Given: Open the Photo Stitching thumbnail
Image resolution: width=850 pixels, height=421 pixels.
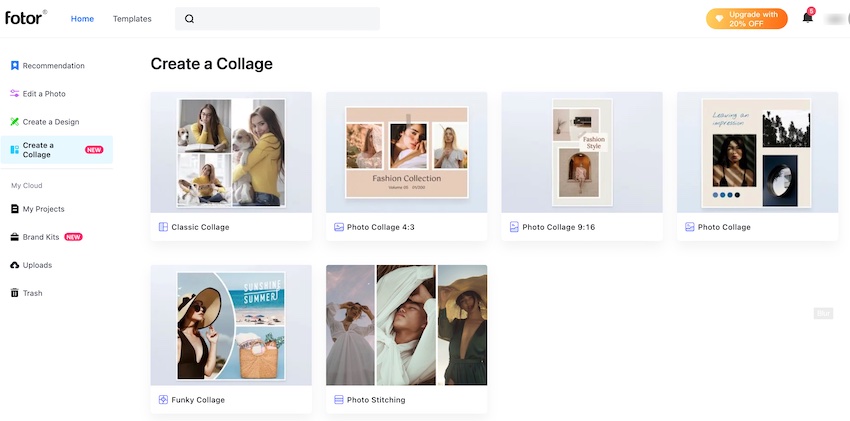Looking at the screenshot, I should point(407,325).
